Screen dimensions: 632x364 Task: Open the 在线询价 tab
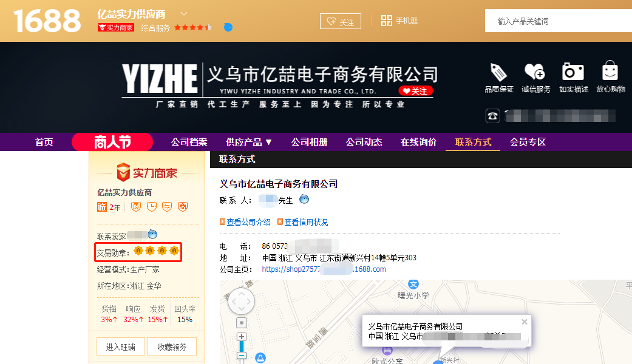pos(418,142)
